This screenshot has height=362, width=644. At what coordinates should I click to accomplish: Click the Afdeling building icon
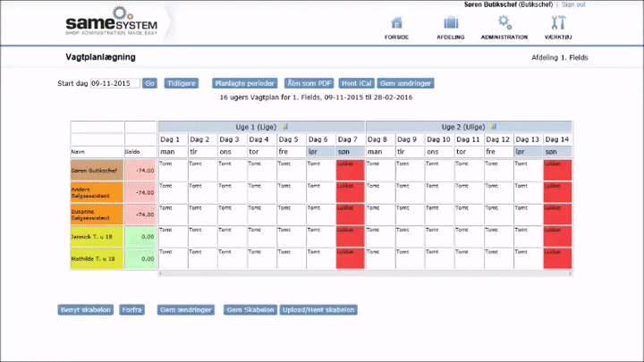[x=449, y=23]
